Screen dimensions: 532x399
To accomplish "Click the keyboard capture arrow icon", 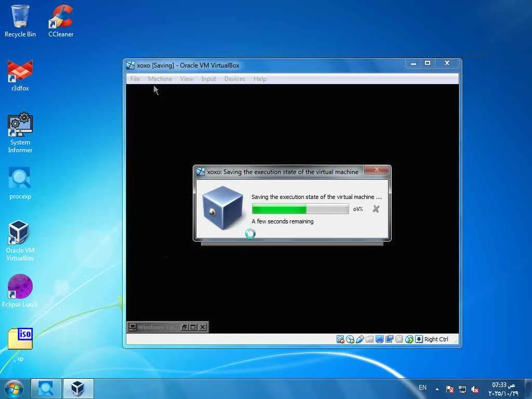I will point(419,339).
